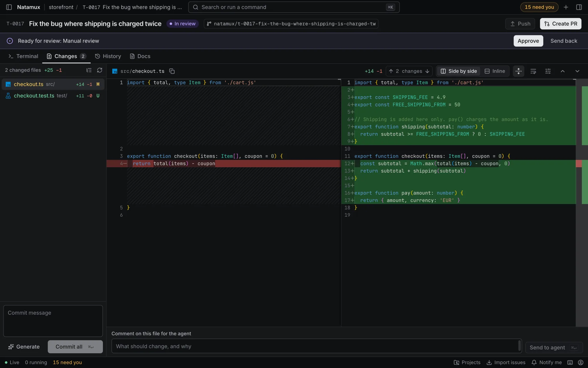The width and height of the screenshot is (588, 368).
Task: Focus the Commit message field
Action: (x=53, y=321)
